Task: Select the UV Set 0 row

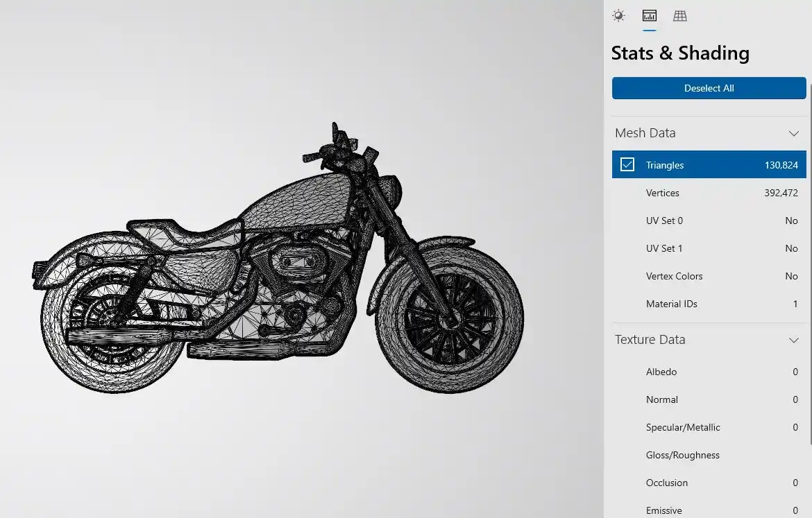Action: 708,221
